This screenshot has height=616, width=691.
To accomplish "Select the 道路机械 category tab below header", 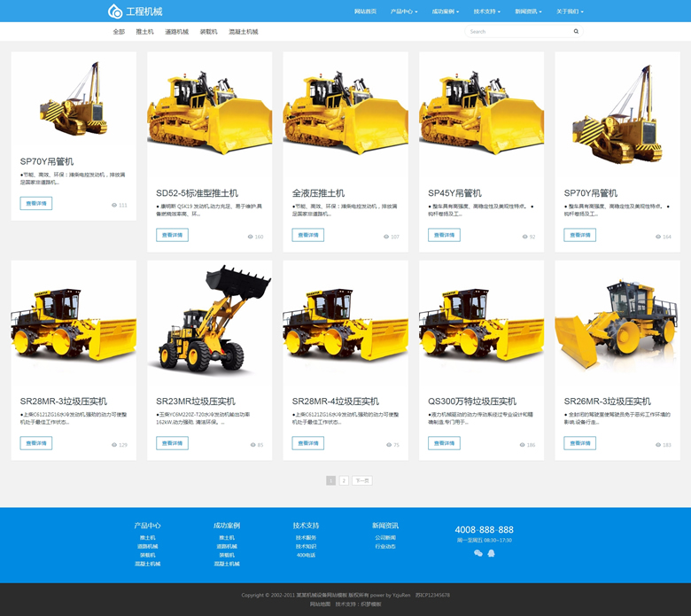I will click(x=176, y=32).
